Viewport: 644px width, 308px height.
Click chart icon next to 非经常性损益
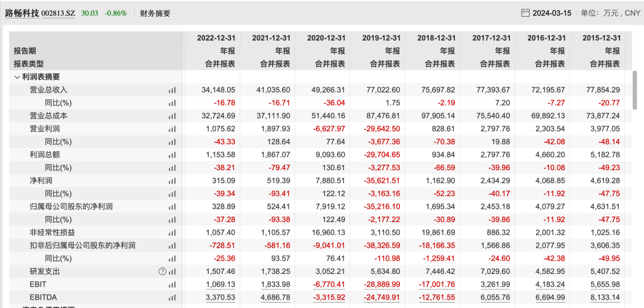(172, 232)
